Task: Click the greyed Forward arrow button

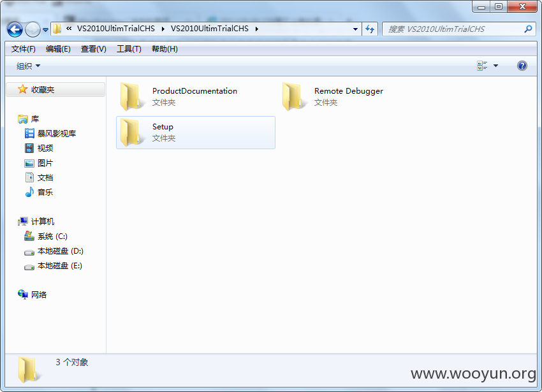Action: [x=33, y=30]
